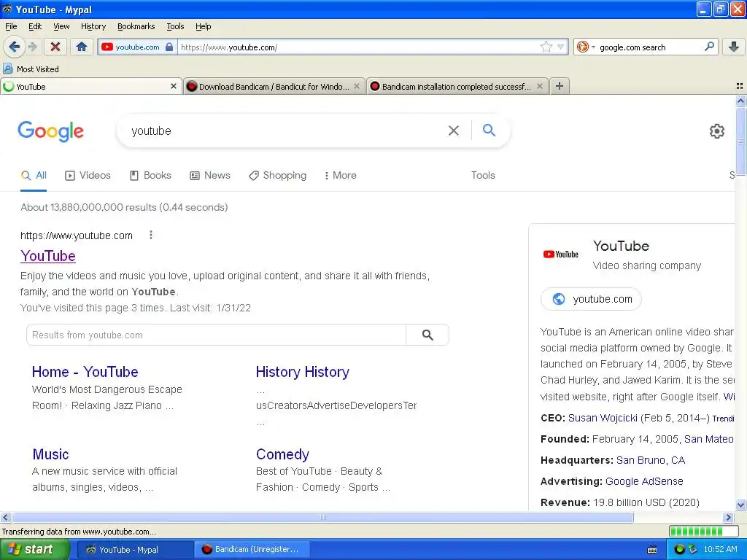This screenshot has width=747, height=560.
Task: Click the page loading progress bar
Action: click(704, 531)
